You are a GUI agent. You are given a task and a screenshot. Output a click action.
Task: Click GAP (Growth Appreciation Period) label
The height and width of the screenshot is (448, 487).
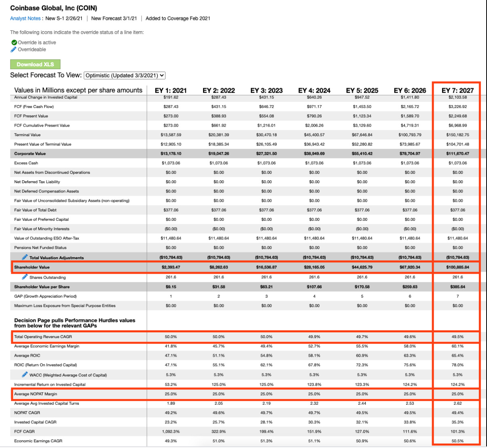[x=45, y=296]
